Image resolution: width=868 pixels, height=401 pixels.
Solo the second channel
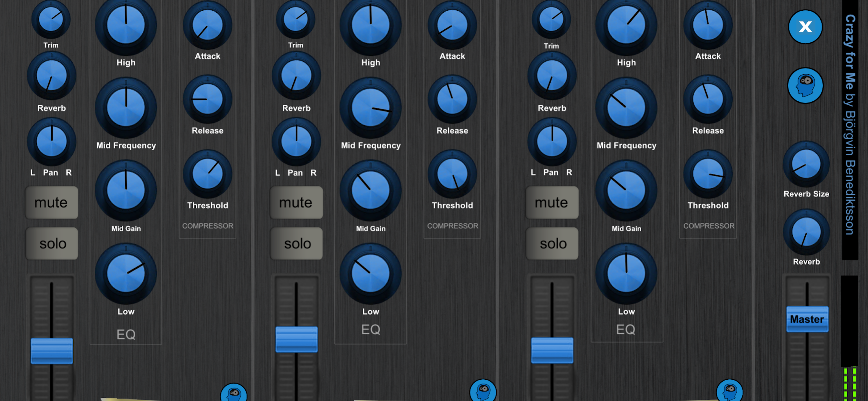pos(296,243)
